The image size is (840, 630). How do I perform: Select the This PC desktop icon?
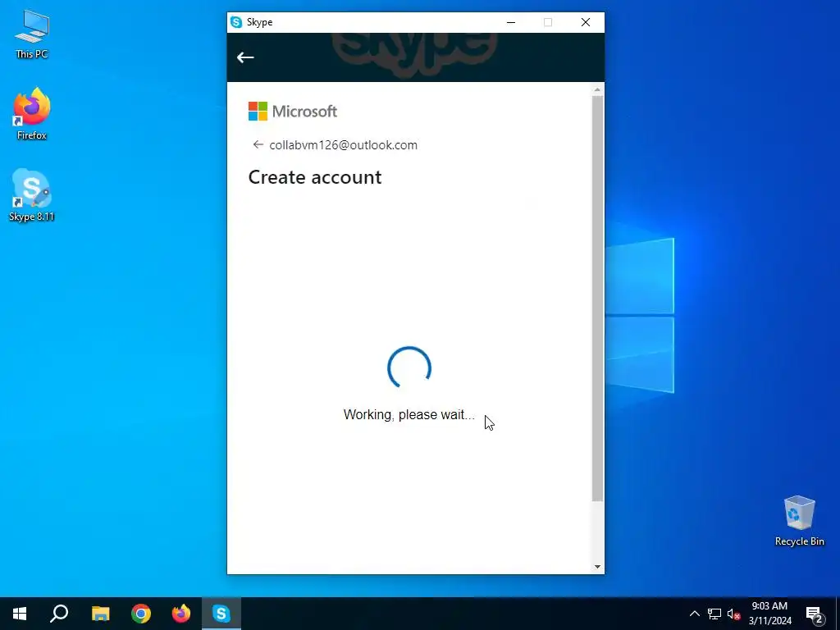pos(32,34)
